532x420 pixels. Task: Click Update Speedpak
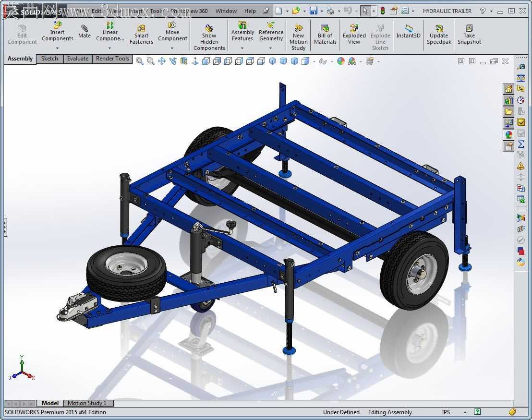[x=439, y=34]
